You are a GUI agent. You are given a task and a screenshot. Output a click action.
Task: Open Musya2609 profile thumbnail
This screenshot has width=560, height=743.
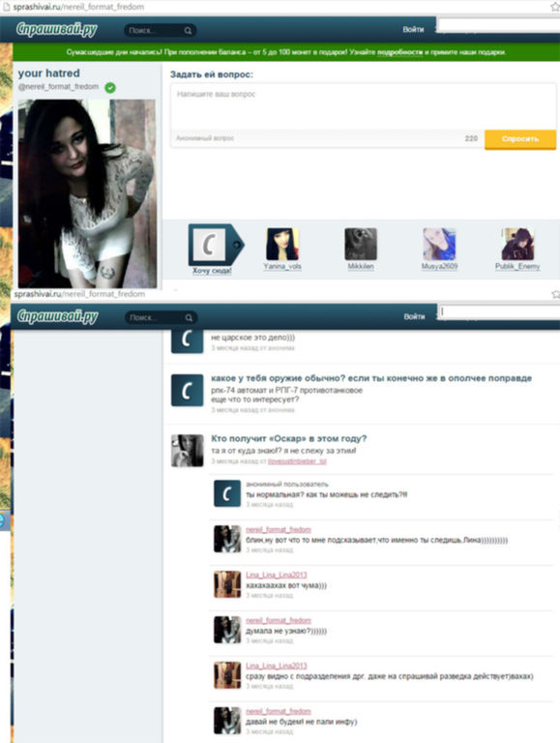pos(439,244)
